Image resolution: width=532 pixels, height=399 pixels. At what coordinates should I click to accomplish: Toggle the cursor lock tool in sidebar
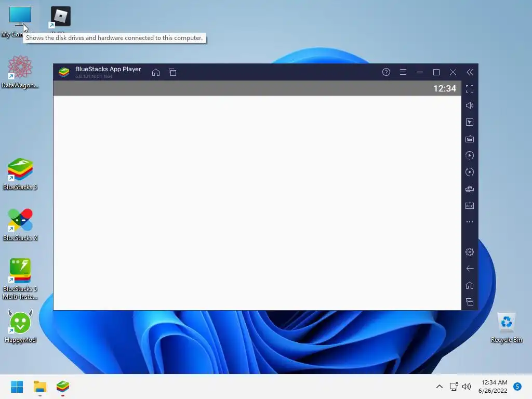tap(470, 122)
